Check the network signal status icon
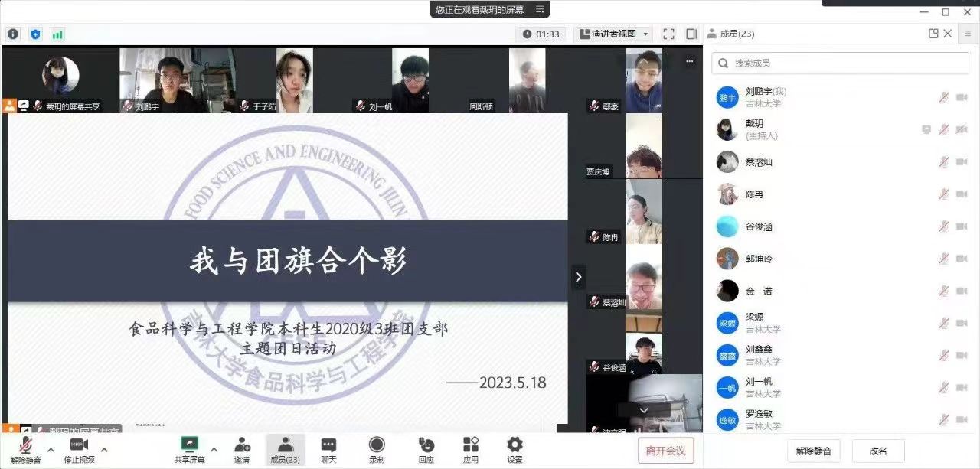The height and width of the screenshot is (469, 980). tap(57, 34)
